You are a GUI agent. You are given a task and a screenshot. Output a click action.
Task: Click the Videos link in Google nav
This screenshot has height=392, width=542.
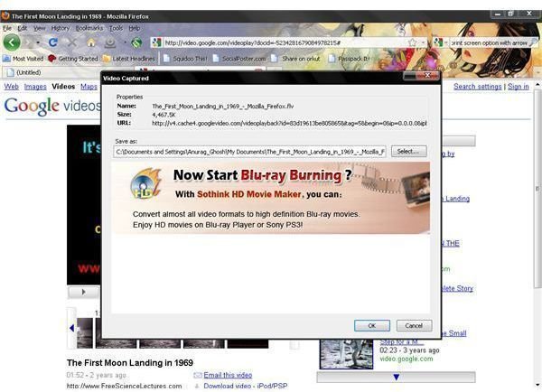[x=63, y=87]
